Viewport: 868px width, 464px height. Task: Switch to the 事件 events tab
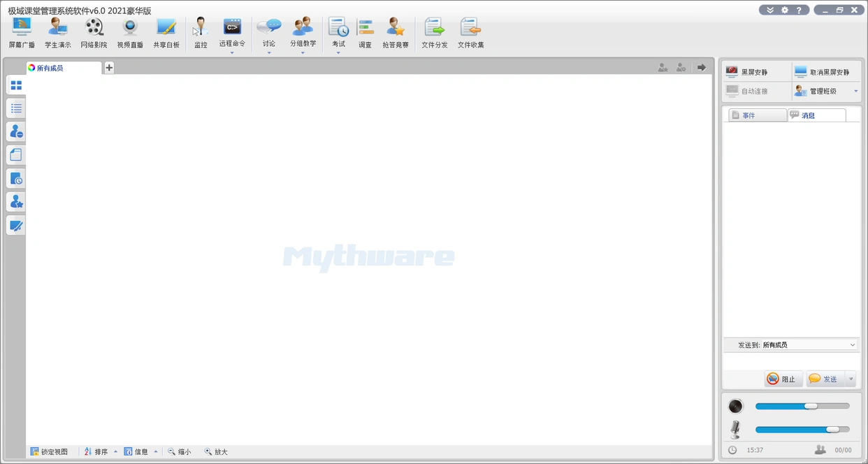pyautogui.click(x=757, y=115)
